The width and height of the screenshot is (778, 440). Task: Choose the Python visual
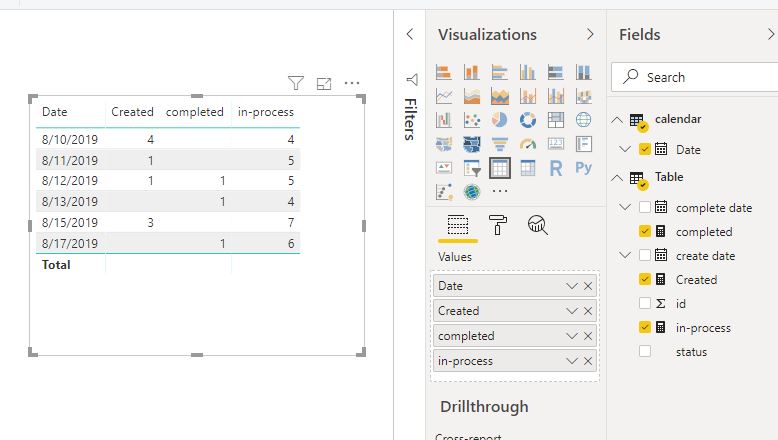click(584, 168)
